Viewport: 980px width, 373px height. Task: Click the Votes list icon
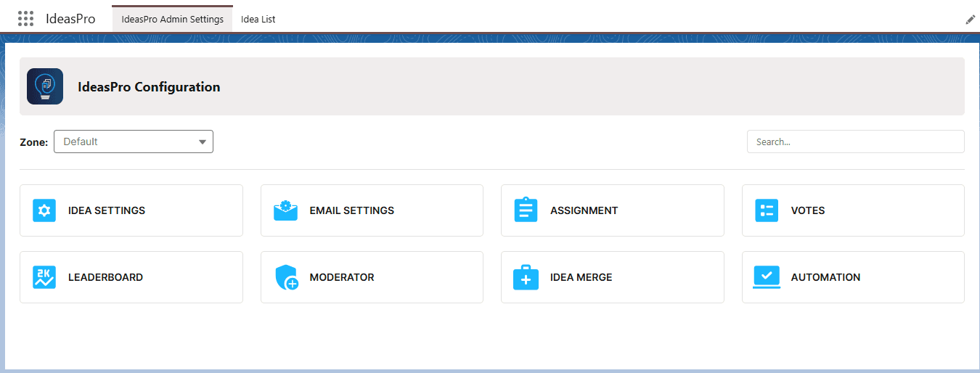coord(767,210)
